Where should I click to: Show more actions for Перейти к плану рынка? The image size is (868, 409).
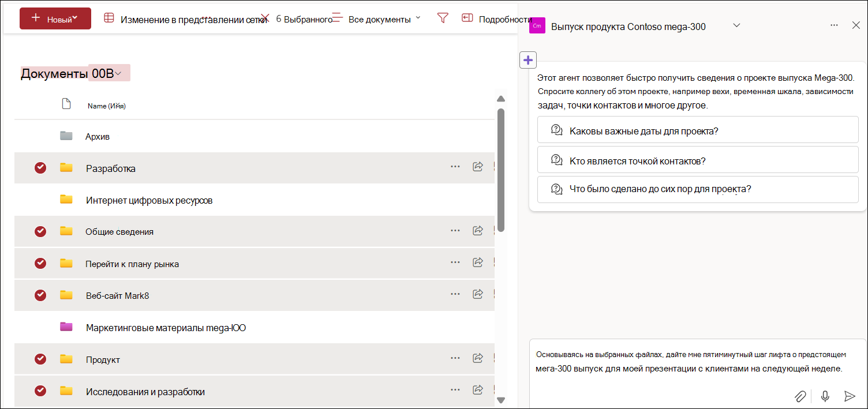(x=455, y=262)
